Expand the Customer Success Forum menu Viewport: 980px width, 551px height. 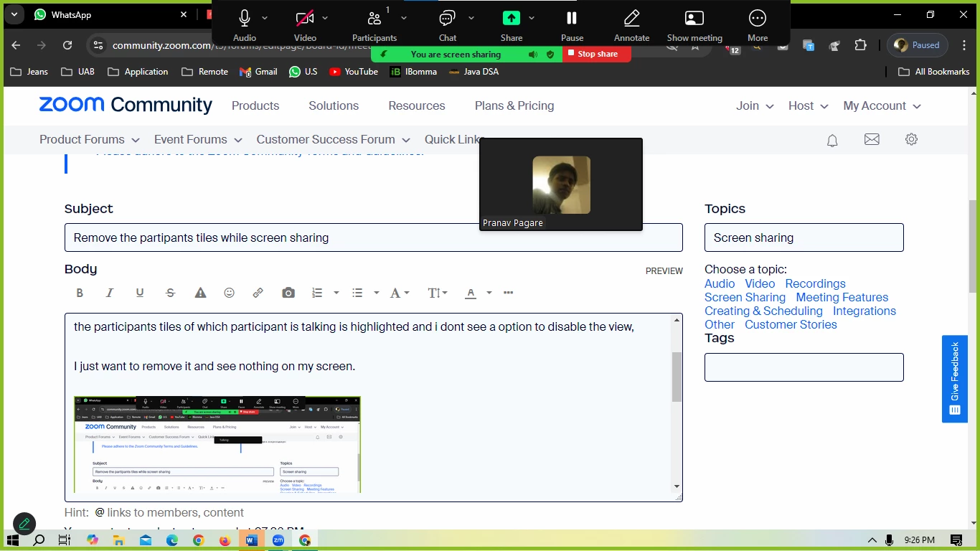pyautogui.click(x=334, y=139)
